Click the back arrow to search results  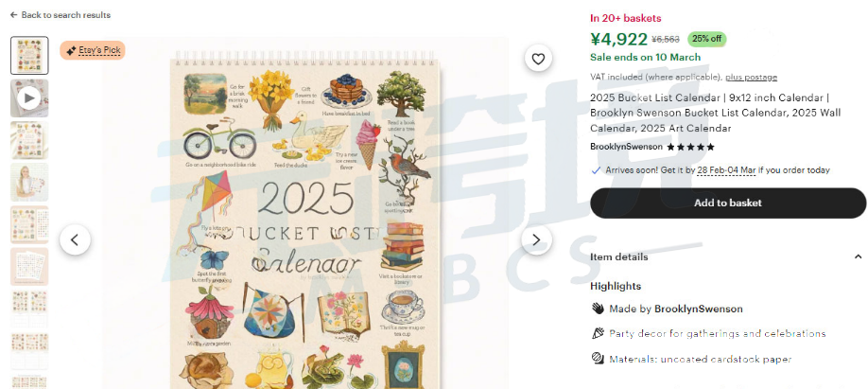pyautogui.click(x=14, y=15)
